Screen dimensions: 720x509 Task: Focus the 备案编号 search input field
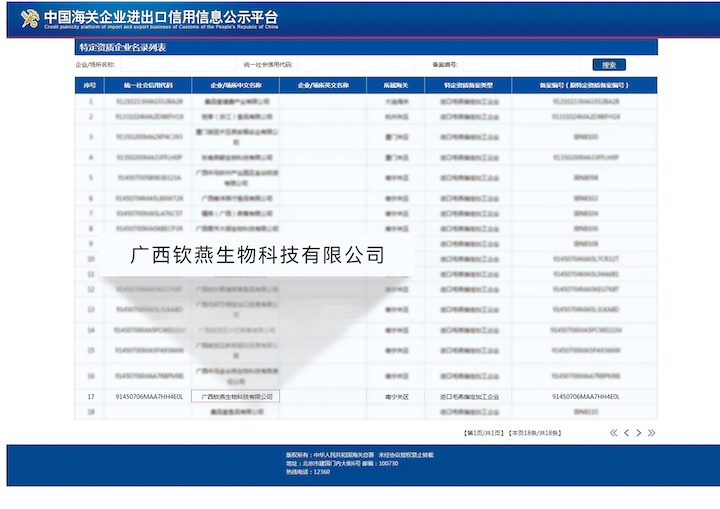[x=521, y=65]
